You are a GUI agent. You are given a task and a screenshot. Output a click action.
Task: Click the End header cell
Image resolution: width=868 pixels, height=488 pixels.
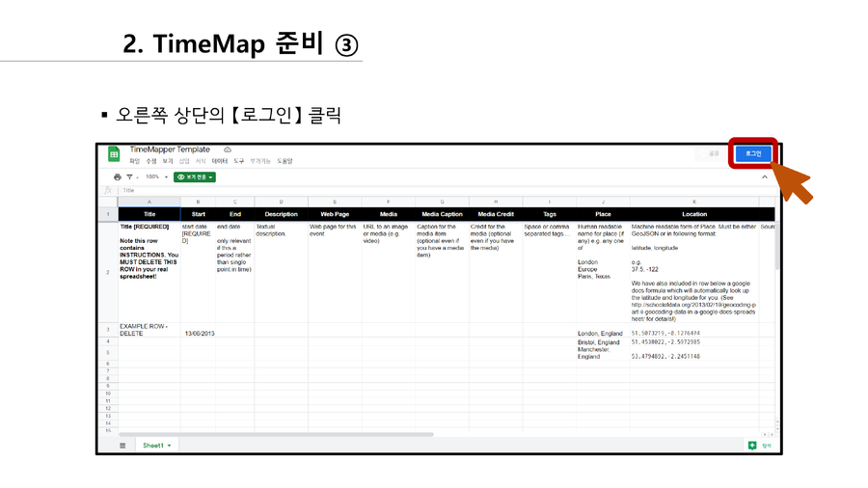tap(235, 214)
